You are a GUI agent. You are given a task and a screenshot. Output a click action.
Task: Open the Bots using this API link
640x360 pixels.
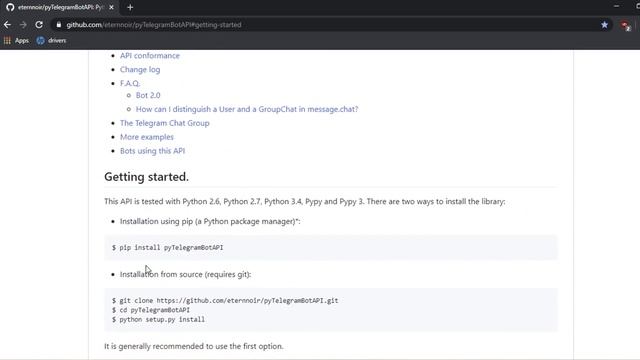[152, 151]
